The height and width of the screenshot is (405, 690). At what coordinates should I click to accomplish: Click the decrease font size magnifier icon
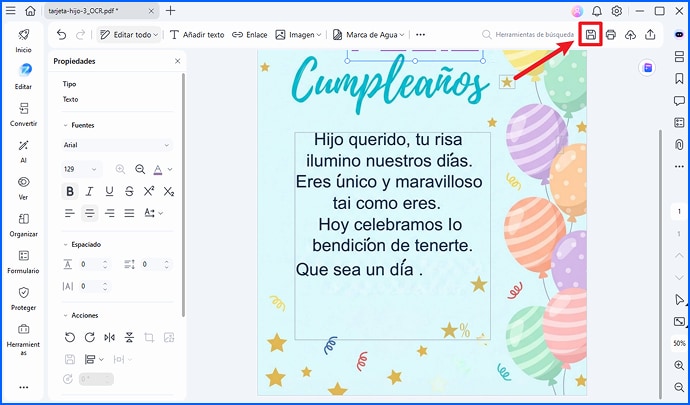pos(140,169)
